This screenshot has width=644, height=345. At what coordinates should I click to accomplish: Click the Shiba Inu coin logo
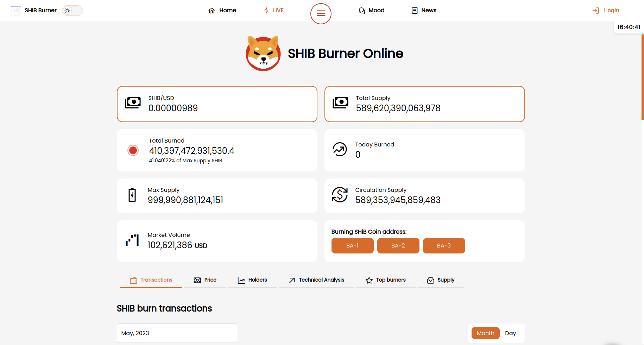[x=263, y=54]
